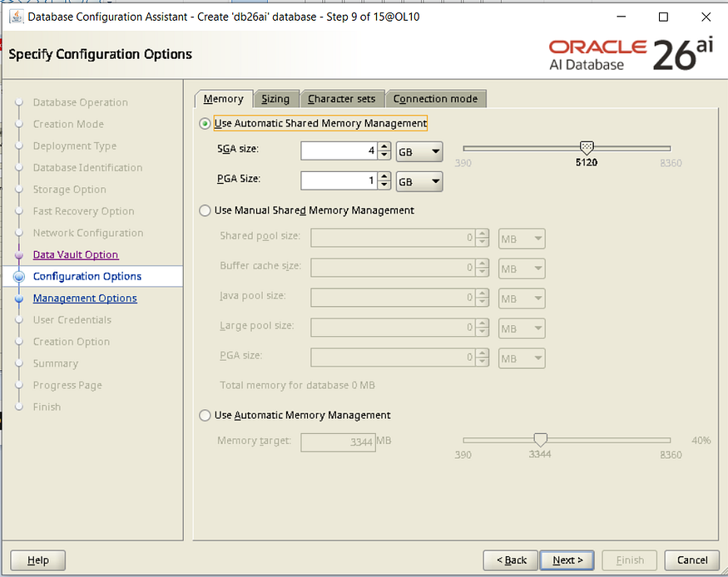Open the Connection mode tab
Viewport: 728px width, 577px height.
click(435, 99)
